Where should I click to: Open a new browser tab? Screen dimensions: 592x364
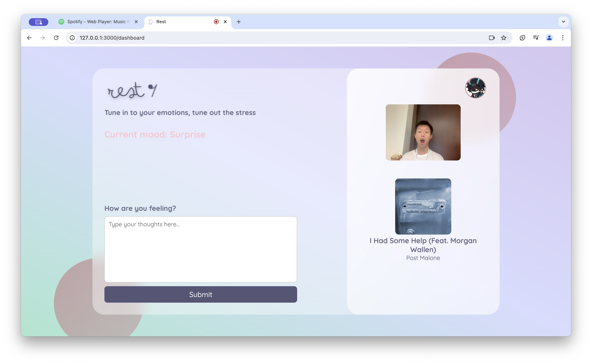coord(239,22)
